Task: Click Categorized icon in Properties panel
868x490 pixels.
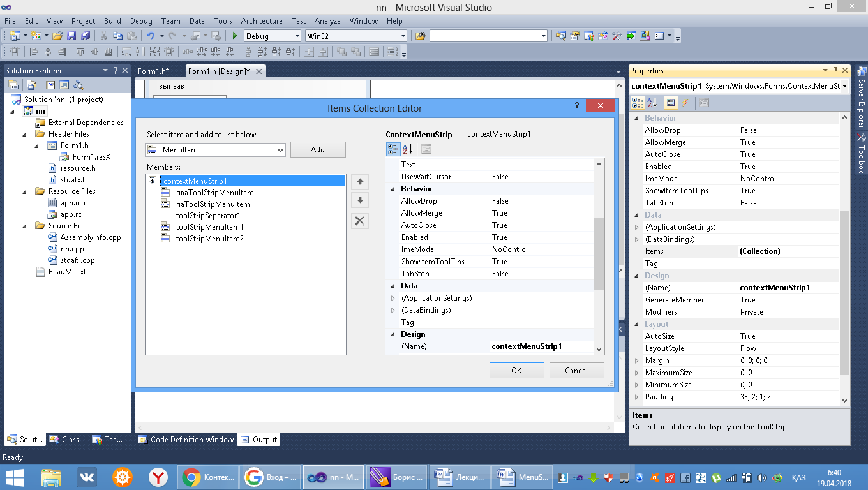Action: [x=638, y=102]
